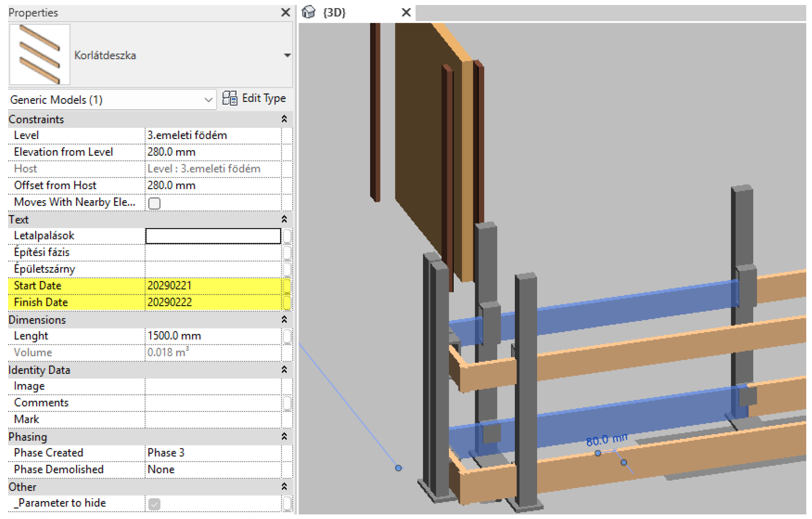This screenshot has width=812, height=519.
Task: Collapse the Constraints section
Action: pos(284,119)
